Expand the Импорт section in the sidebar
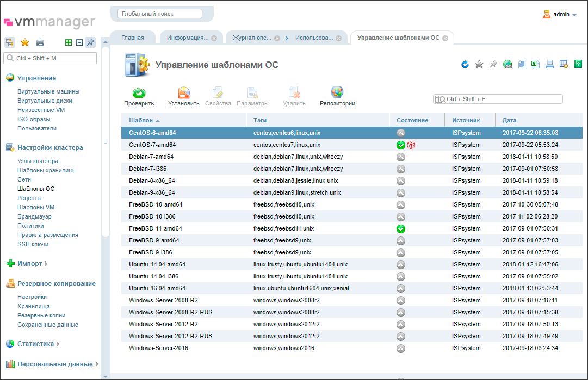 coord(28,264)
